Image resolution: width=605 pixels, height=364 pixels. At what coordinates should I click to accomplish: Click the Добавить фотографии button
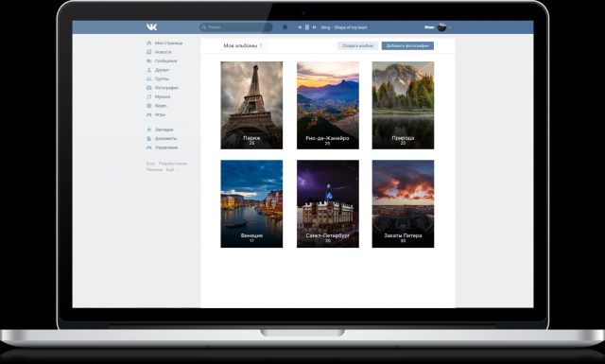(407, 45)
